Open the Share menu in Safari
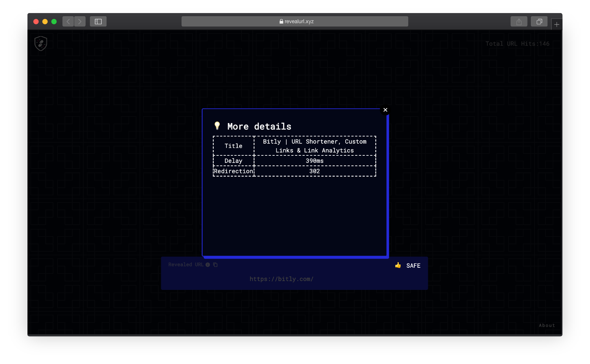Viewport: 590px width, 364px height. pyautogui.click(x=519, y=22)
